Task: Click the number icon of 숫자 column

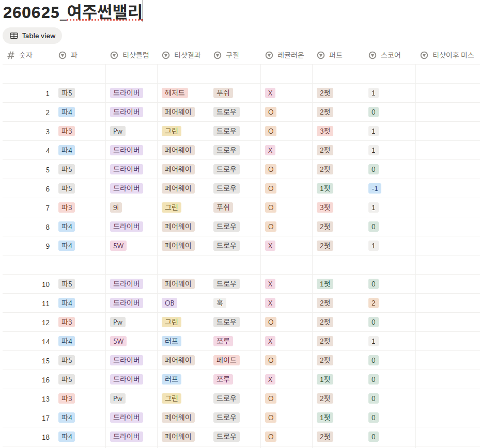Action: 11,55
